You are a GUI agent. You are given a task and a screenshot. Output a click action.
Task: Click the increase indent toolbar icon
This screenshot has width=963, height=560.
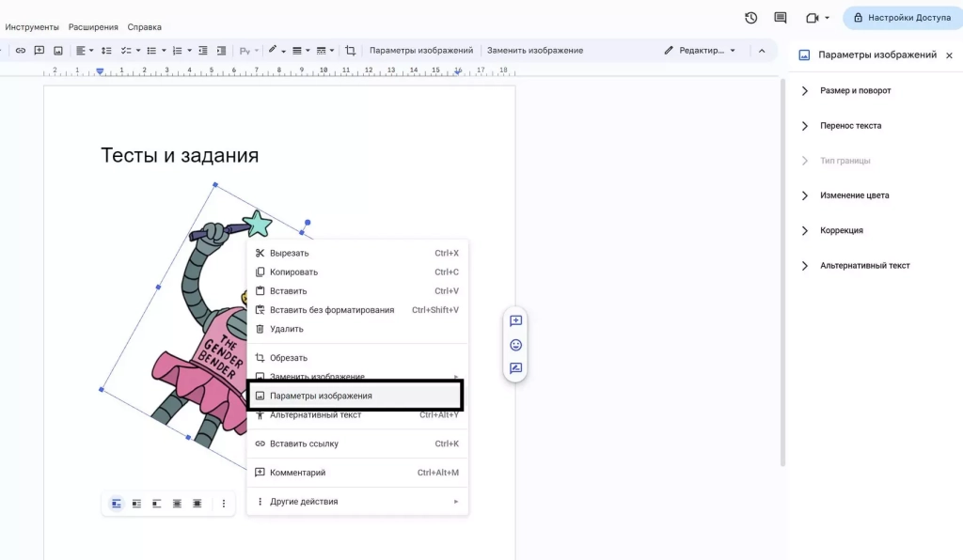221,51
